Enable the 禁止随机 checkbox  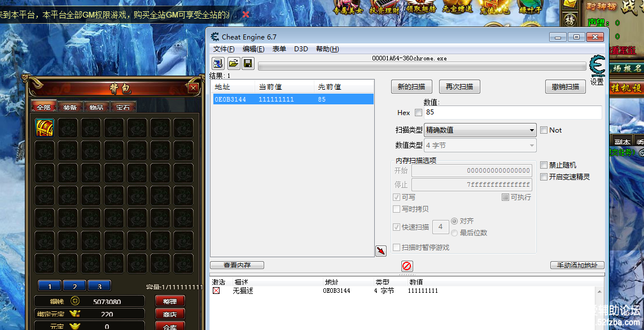click(544, 165)
